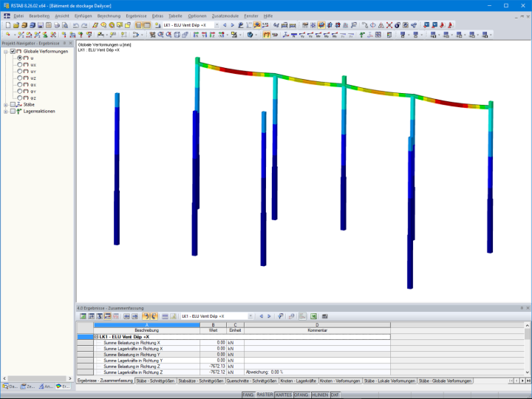This screenshot has width=532, height=399.
Task: Select the ux radio button
Action: tap(20, 64)
